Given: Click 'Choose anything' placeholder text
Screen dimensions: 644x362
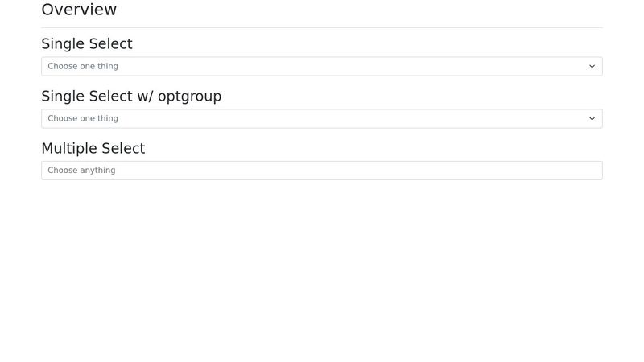Looking at the screenshot, I should tap(81, 171).
